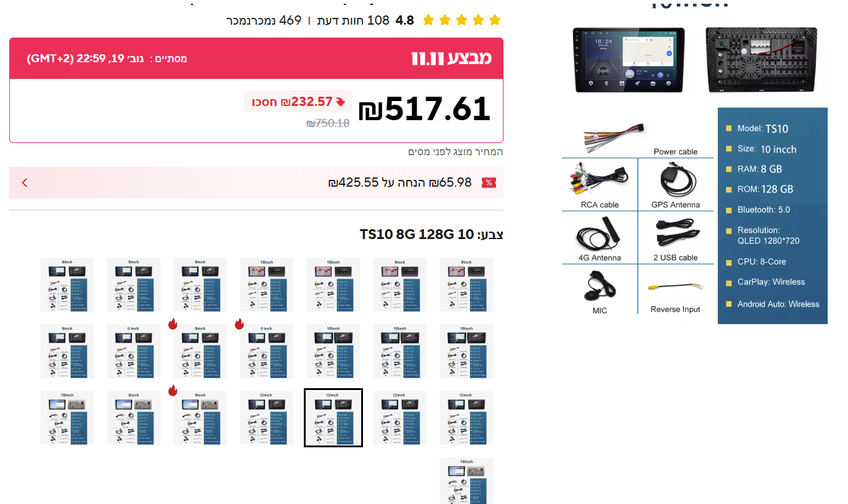This screenshot has height=504, width=848.
Task: Click the strikethrough original price 750.18₪
Action: tap(327, 123)
